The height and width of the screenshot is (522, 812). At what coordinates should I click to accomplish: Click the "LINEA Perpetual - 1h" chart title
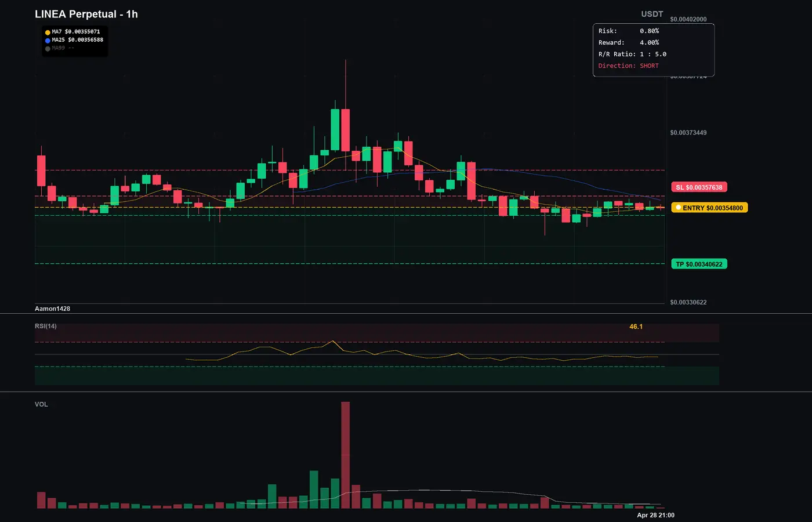point(86,14)
